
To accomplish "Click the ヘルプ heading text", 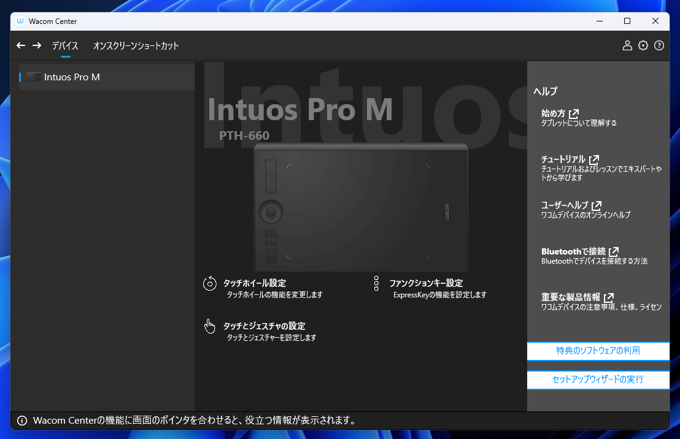I will (546, 91).
